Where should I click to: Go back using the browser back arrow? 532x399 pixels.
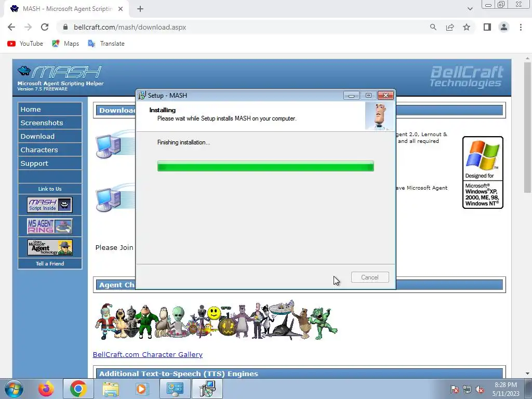[x=11, y=27]
